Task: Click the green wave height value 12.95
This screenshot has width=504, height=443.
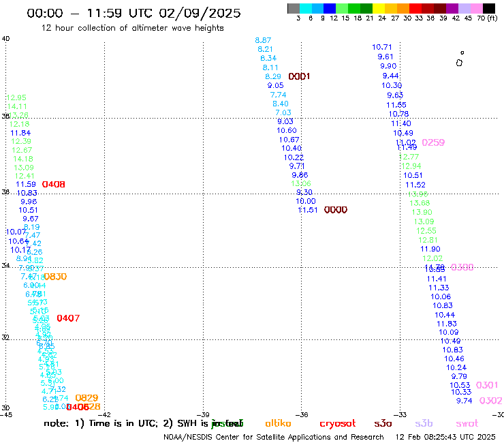Action: [16, 97]
